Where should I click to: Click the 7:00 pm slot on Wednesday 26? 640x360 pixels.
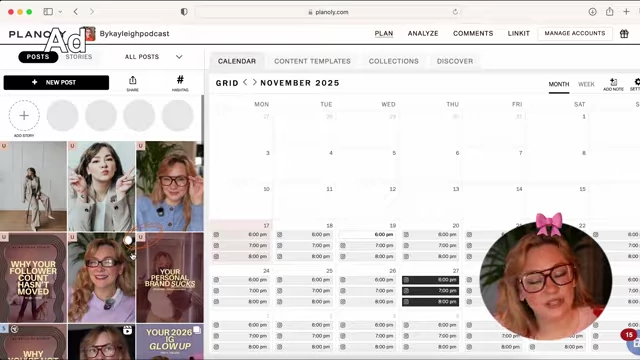[367, 291]
